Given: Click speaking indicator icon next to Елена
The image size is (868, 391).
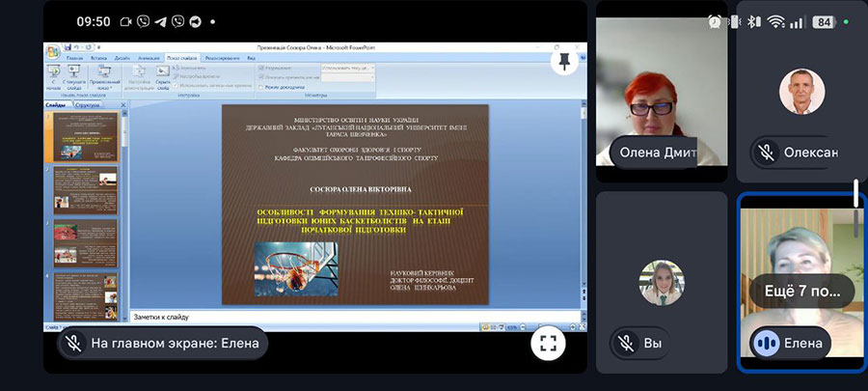Looking at the screenshot, I should pyautogui.click(x=766, y=344).
